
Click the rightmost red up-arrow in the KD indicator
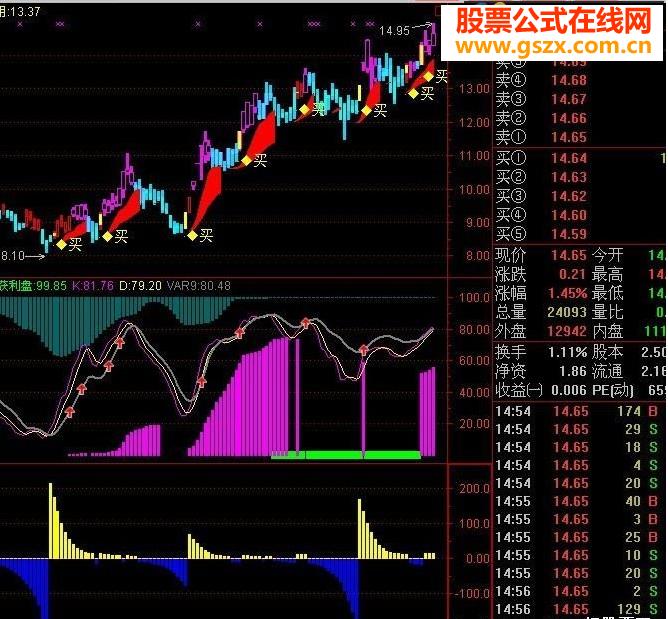point(364,350)
